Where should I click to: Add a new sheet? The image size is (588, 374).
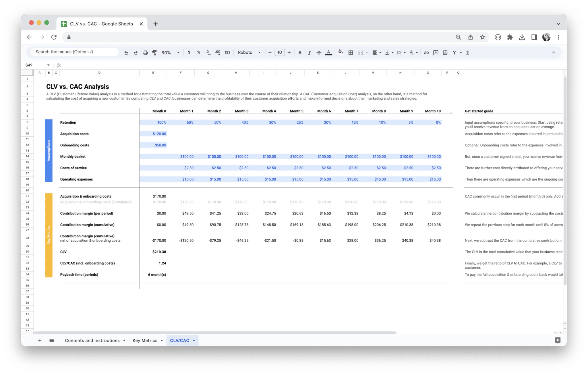click(x=40, y=340)
